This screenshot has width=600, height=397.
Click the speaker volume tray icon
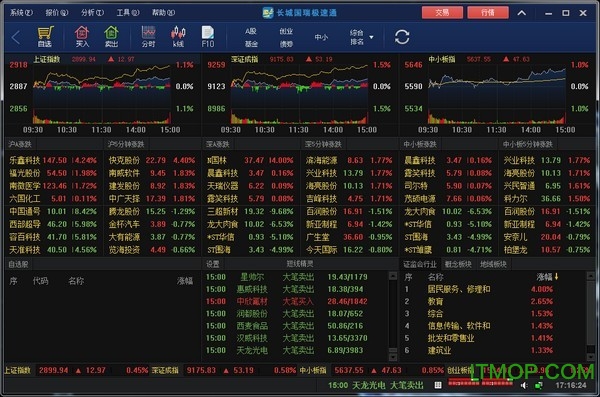click(x=524, y=385)
